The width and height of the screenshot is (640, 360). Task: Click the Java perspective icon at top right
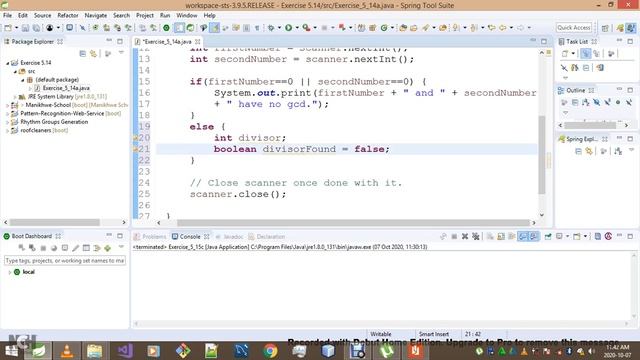coord(631,28)
